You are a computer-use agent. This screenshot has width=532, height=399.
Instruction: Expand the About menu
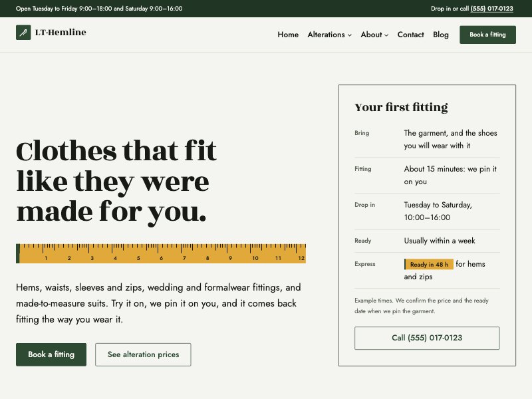[x=374, y=35]
